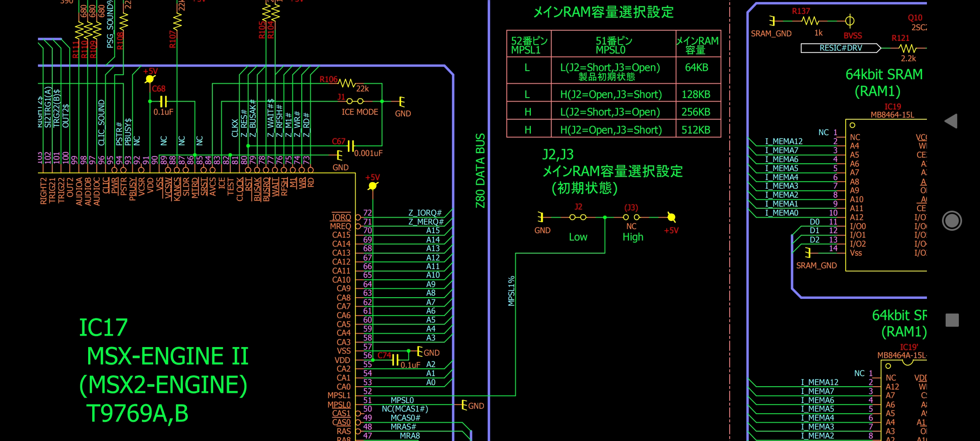
Task: Click the 64KB cell in RAM table
Action: pyautogui.click(x=697, y=68)
